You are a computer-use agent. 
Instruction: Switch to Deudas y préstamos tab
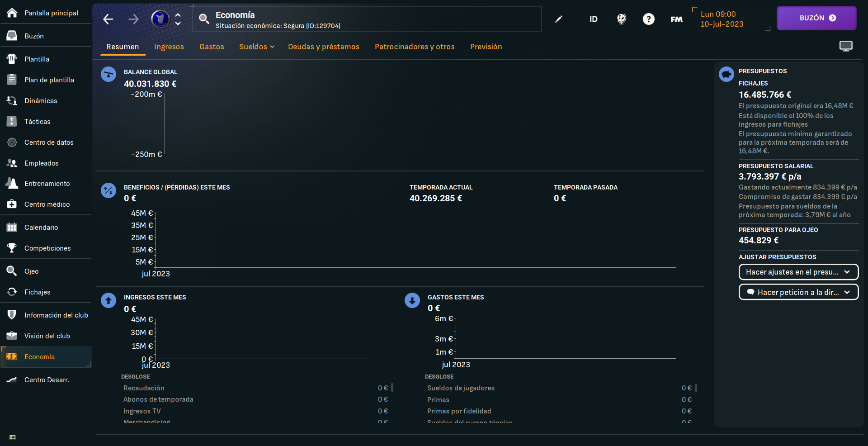[x=324, y=47]
